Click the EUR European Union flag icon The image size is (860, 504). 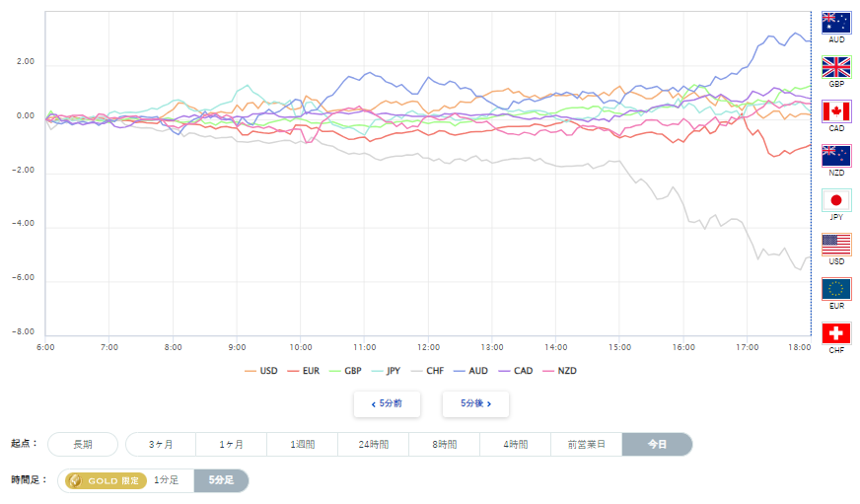tap(836, 290)
